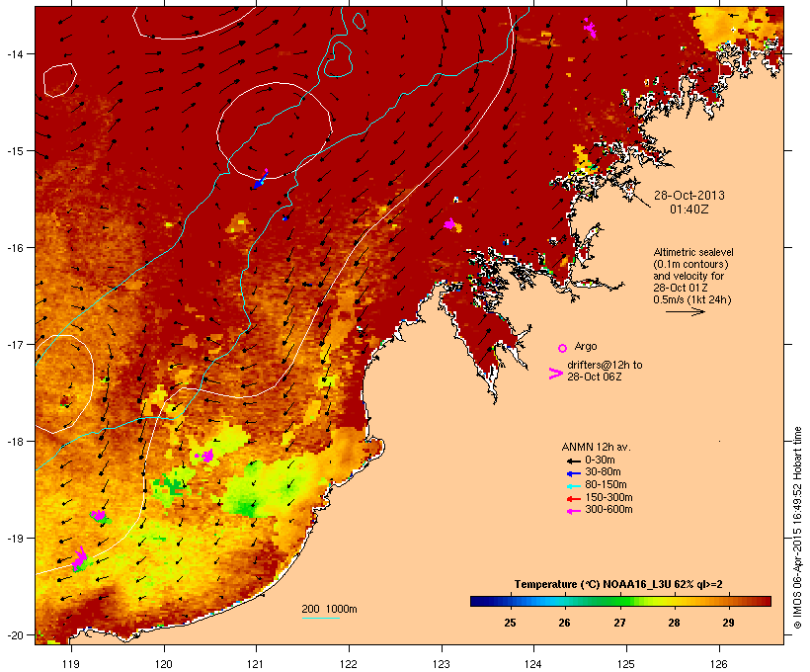Click the black 0-30m legend arrow
The image size is (810, 672).
573,461
